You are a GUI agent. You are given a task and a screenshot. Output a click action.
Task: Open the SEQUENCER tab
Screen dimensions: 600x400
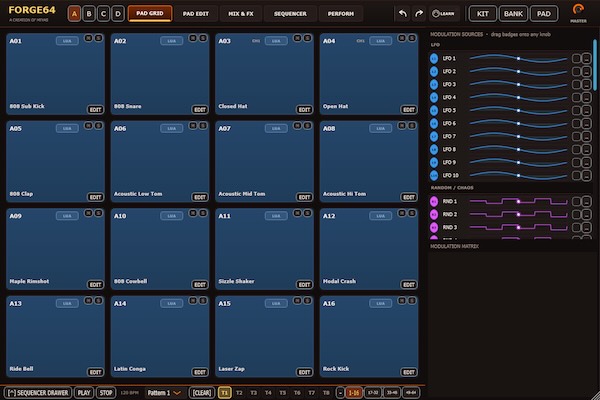click(290, 14)
